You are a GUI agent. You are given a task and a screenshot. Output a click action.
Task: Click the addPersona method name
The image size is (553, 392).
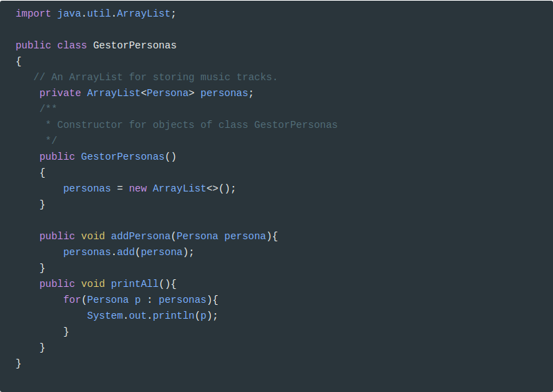click(x=140, y=236)
